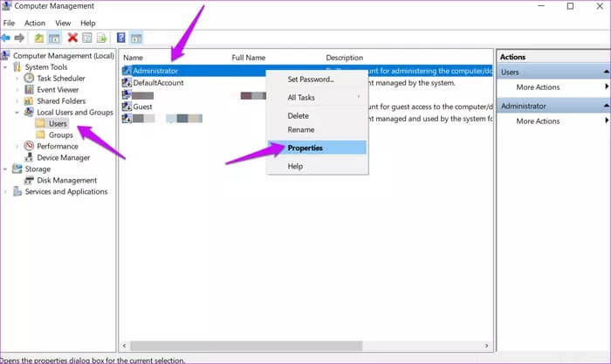This screenshot has height=364, width=611.
Task: Click the Device Manager icon
Action: (x=29, y=157)
